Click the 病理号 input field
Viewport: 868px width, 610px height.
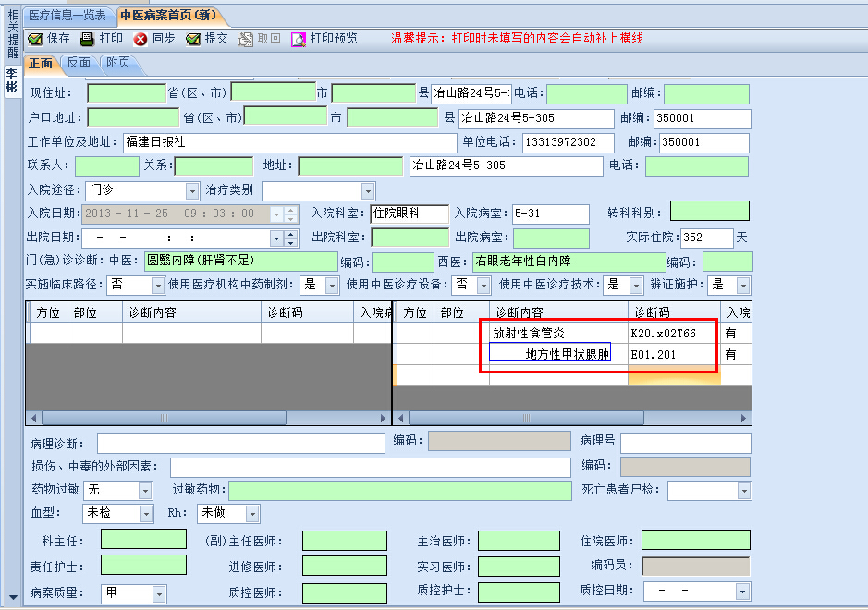coord(685,444)
